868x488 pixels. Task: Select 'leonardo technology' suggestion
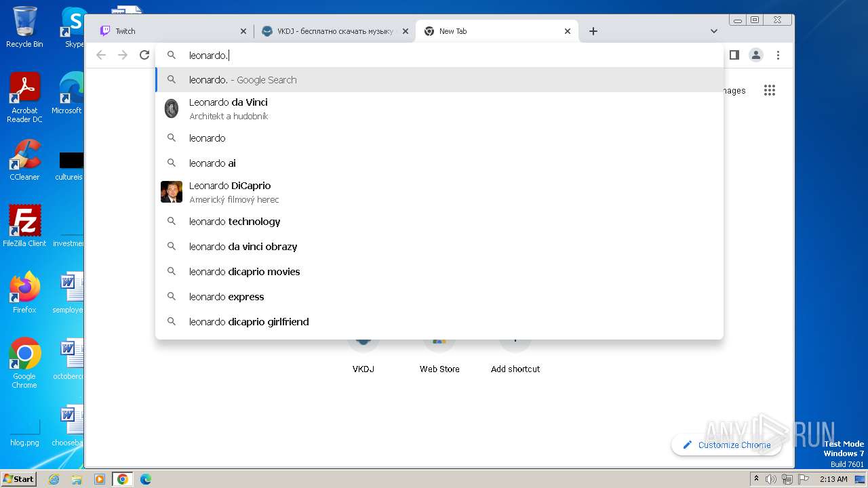[x=439, y=222]
